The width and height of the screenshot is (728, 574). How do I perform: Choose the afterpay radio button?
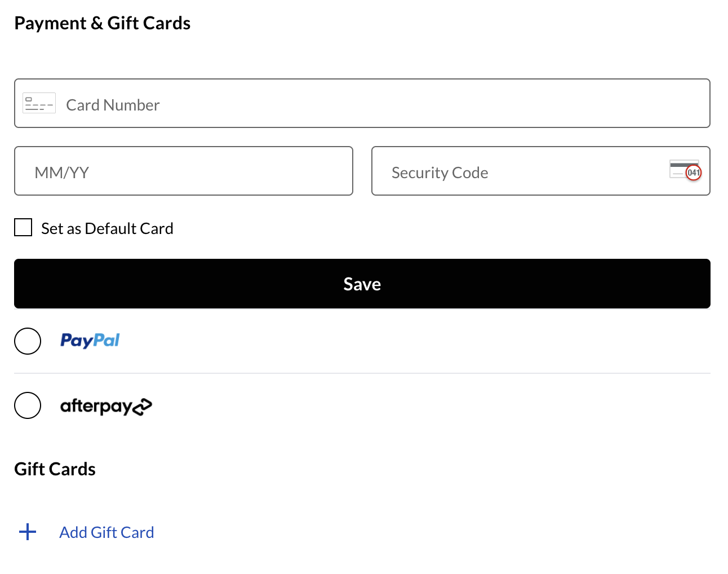28,405
